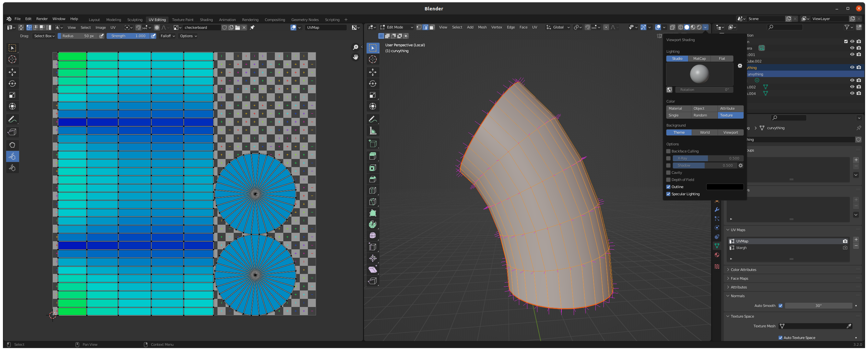Toggle the Auto Smooth checkbox
The width and height of the screenshot is (868, 351).
click(780, 306)
